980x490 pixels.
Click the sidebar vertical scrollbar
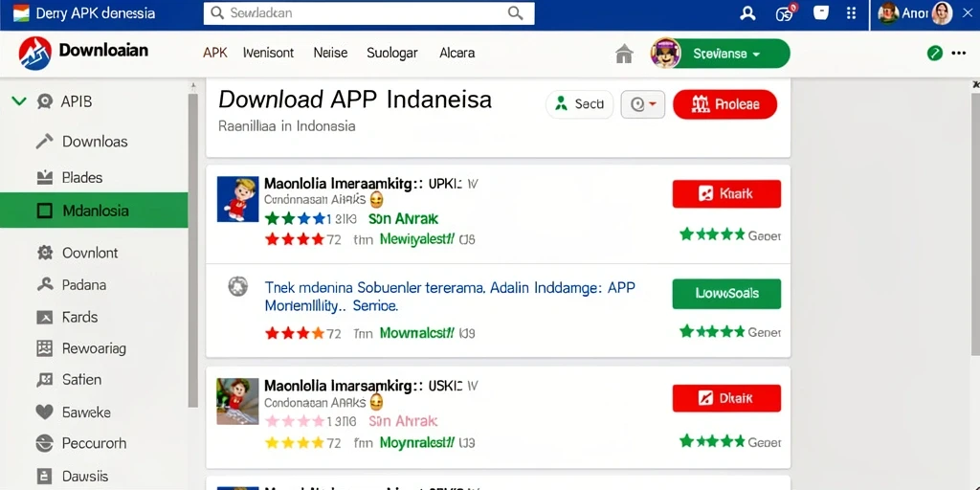tap(193, 250)
